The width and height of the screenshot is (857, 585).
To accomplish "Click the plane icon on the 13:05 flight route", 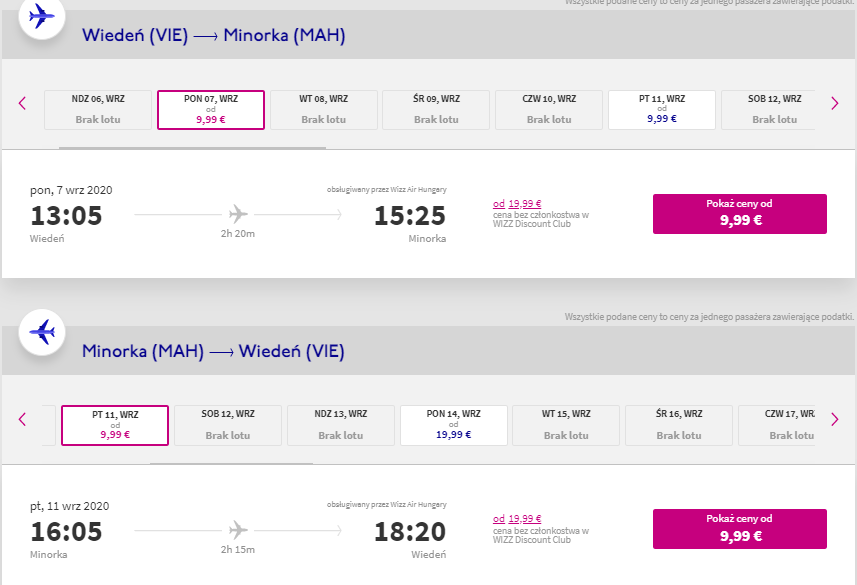I will pos(238,214).
